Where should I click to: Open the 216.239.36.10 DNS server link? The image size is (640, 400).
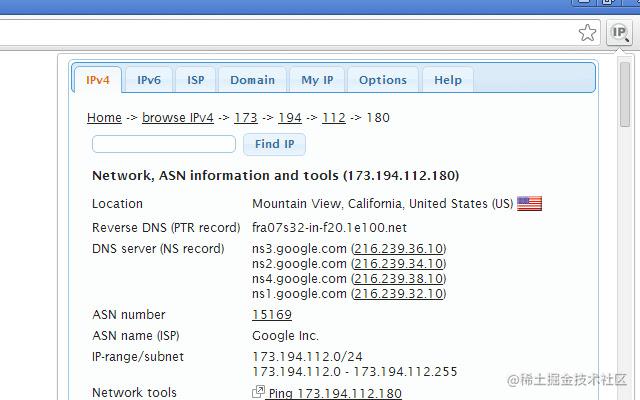(399, 249)
